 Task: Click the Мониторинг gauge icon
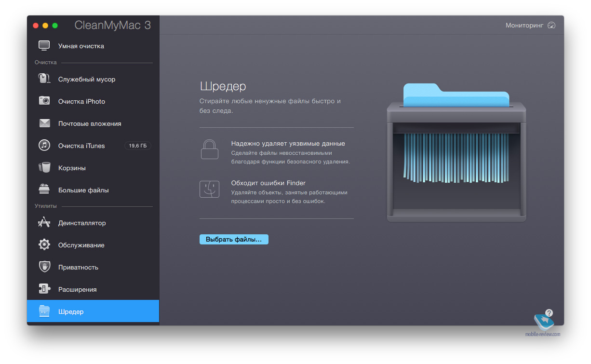click(552, 25)
